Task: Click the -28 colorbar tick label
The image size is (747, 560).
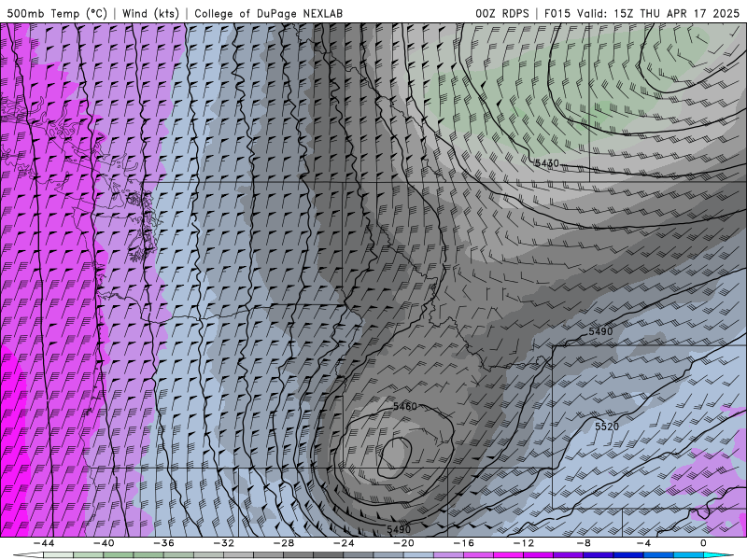Action: click(x=284, y=543)
